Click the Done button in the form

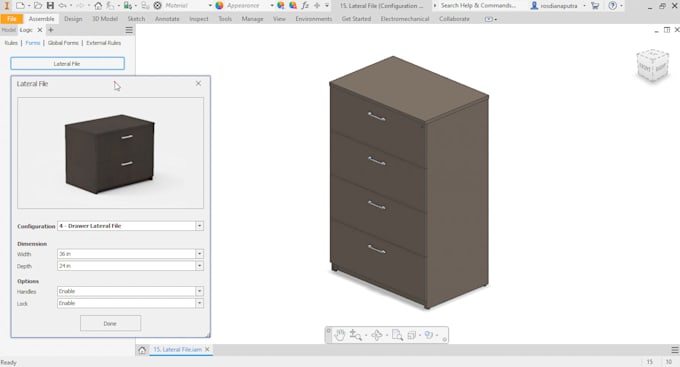click(110, 324)
